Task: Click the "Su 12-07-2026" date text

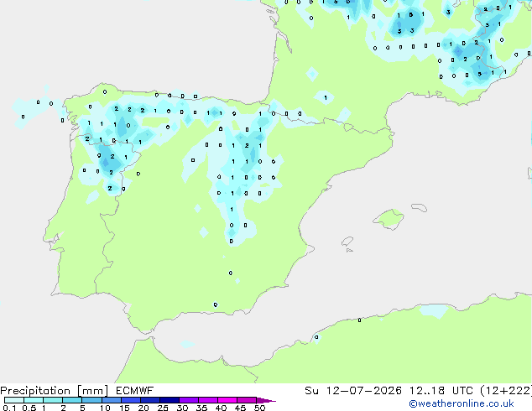Action: 353,391
